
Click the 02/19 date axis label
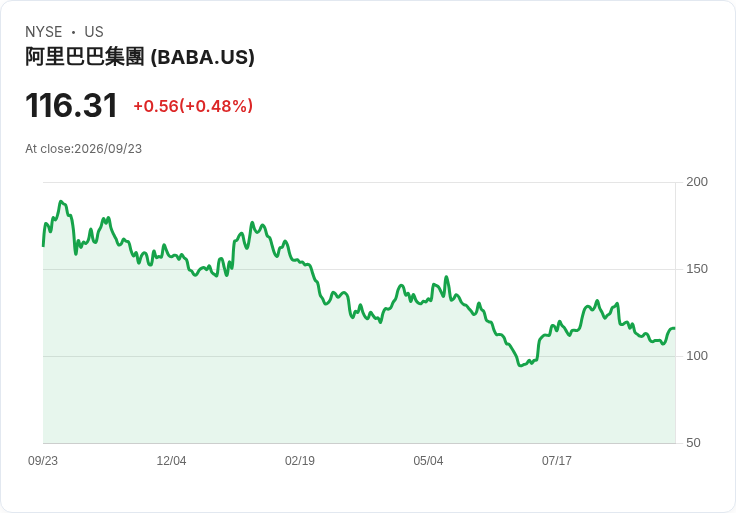tap(299, 460)
